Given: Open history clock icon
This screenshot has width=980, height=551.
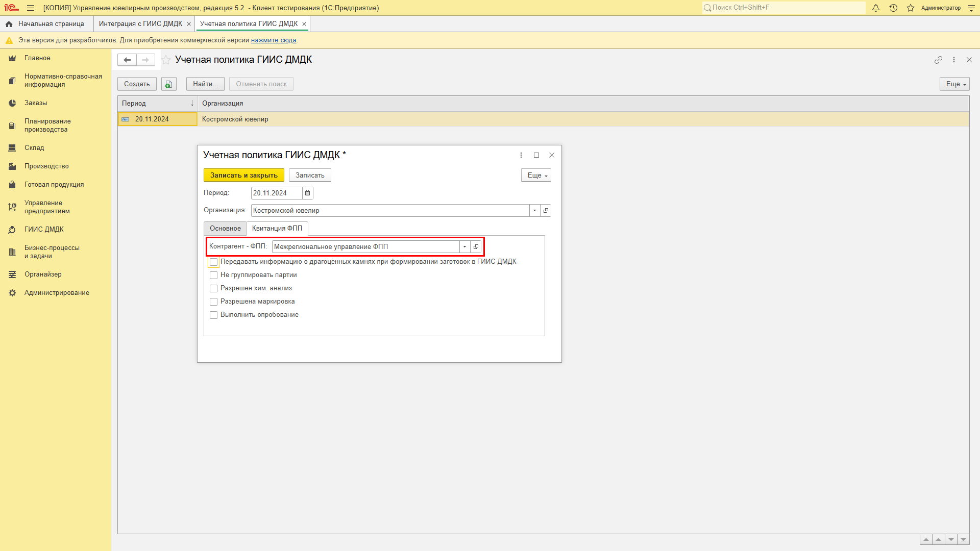Looking at the screenshot, I should (893, 8).
